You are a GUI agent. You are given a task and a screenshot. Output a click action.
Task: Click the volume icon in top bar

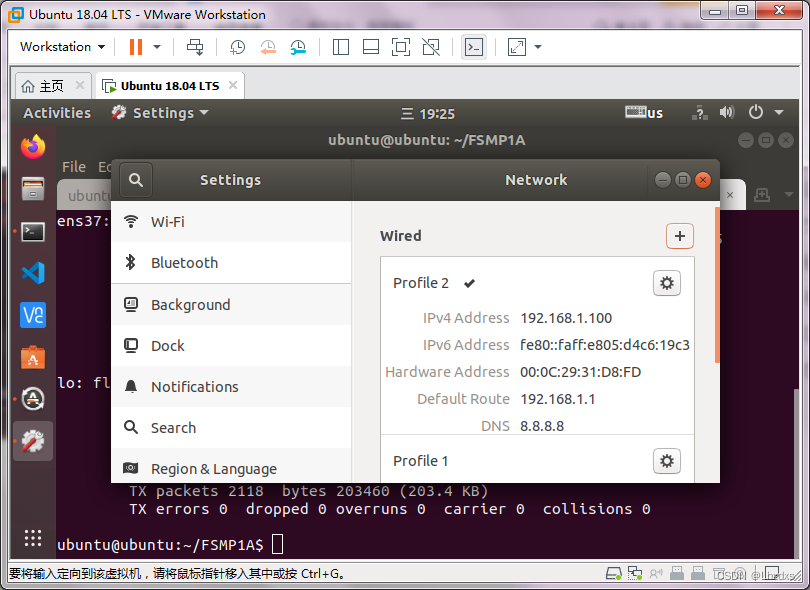click(x=727, y=112)
